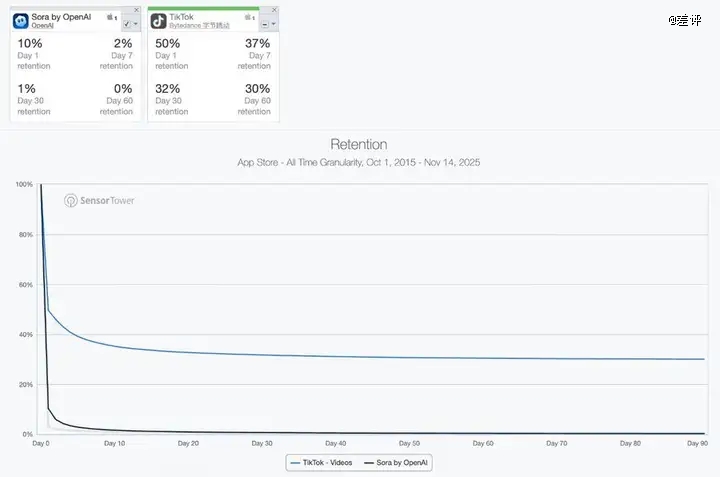This screenshot has width=720, height=477.
Task: Click the Sensor Tower logo watermark
Action: coord(98,200)
